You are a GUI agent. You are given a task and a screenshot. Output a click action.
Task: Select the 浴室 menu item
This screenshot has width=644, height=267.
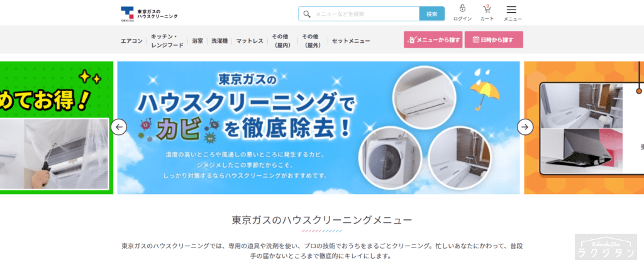(x=197, y=41)
